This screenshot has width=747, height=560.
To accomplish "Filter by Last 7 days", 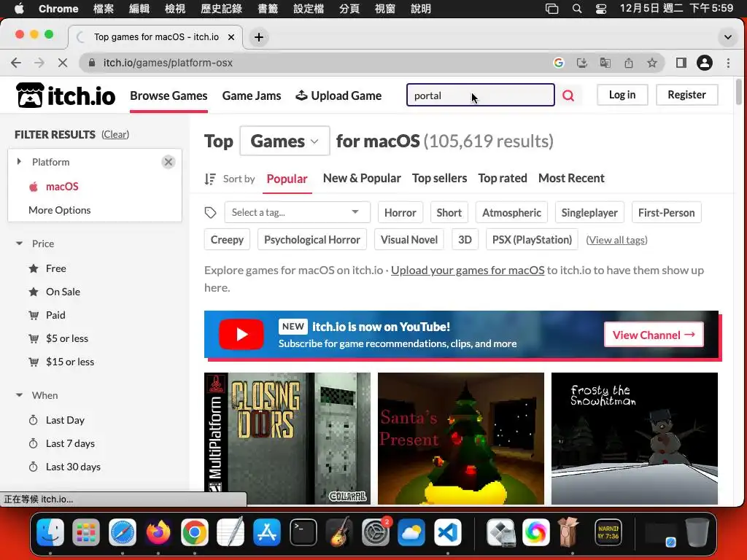I will pyautogui.click(x=70, y=443).
